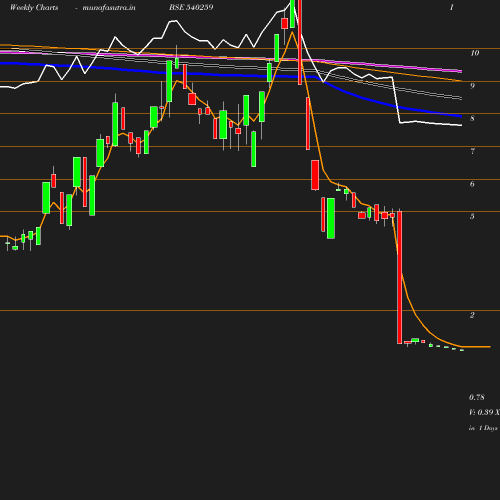Click the price axis label 5

[x=472, y=216]
